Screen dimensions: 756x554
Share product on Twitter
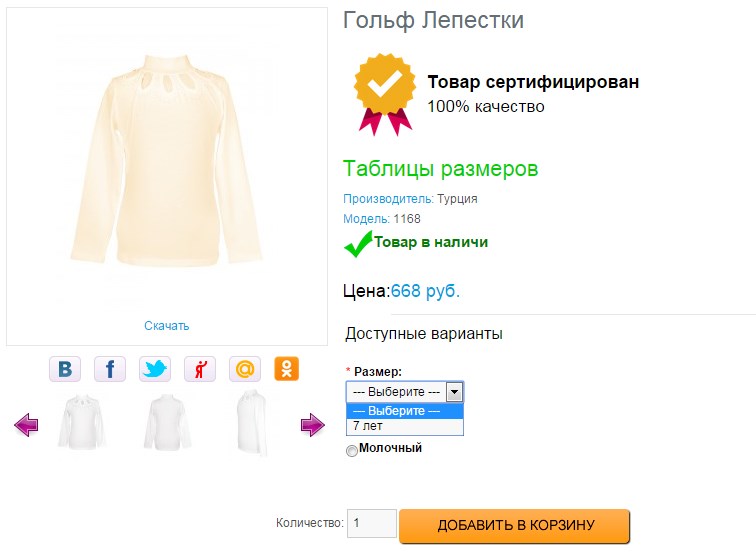pyautogui.click(x=155, y=369)
